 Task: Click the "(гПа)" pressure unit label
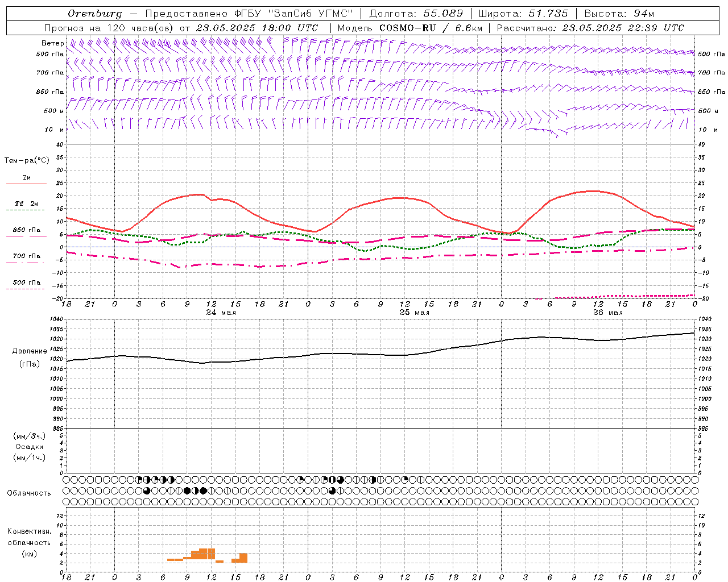(30, 364)
